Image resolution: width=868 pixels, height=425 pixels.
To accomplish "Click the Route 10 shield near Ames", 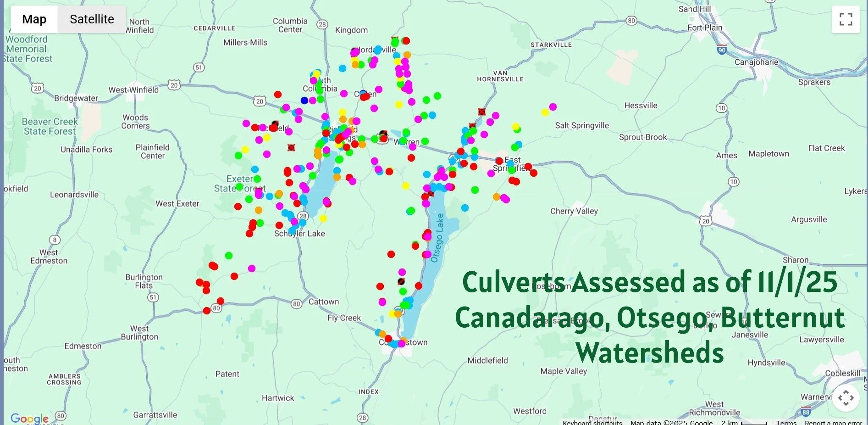I will (734, 182).
